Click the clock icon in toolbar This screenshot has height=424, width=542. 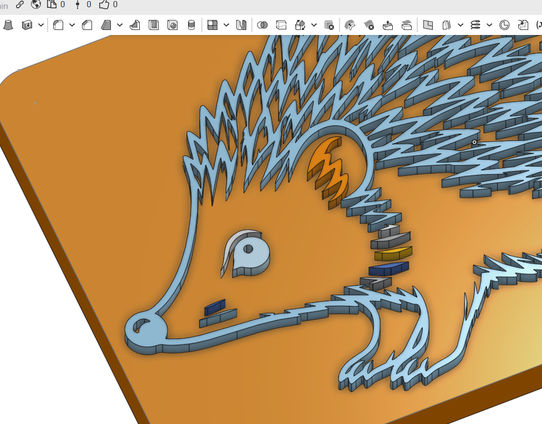tap(505, 25)
